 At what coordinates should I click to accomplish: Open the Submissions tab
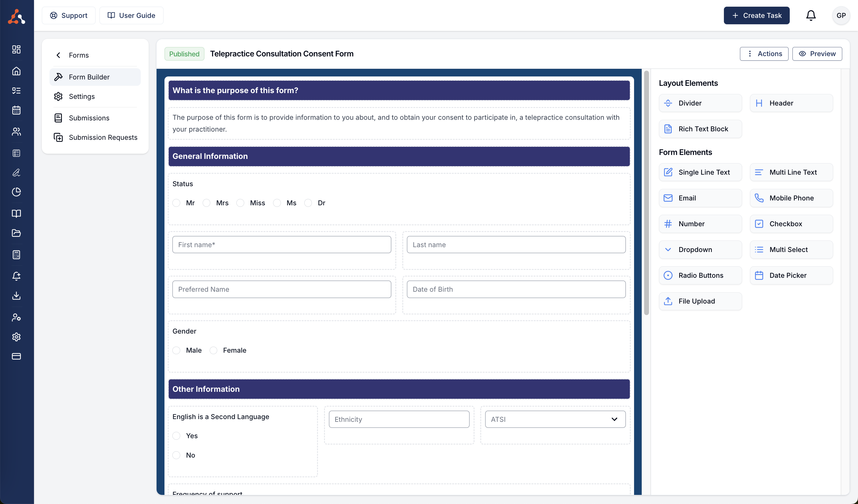pyautogui.click(x=95, y=118)
